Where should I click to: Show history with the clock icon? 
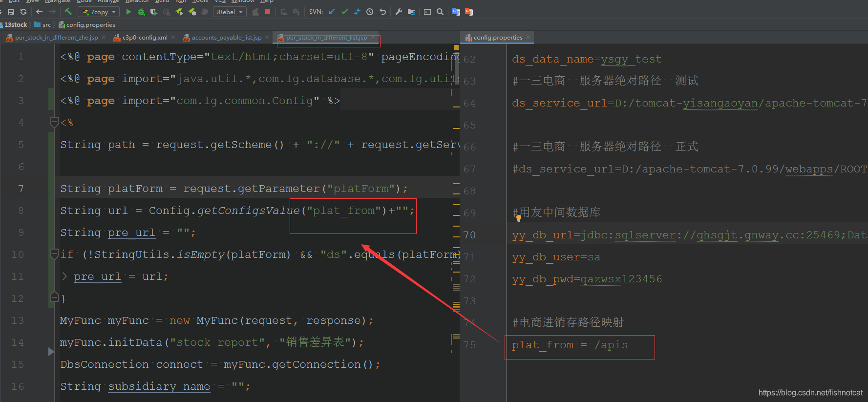370,12
